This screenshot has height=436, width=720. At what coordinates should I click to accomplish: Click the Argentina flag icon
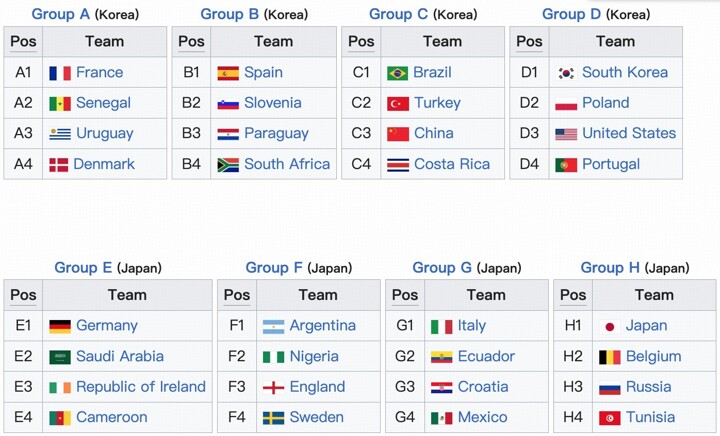click(x=273, y=326)
